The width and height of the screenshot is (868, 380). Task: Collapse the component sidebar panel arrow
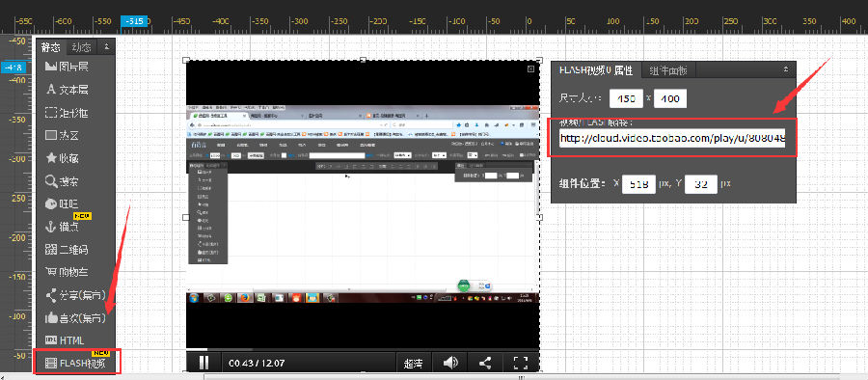pyautogui.click(x=107, y=47)
